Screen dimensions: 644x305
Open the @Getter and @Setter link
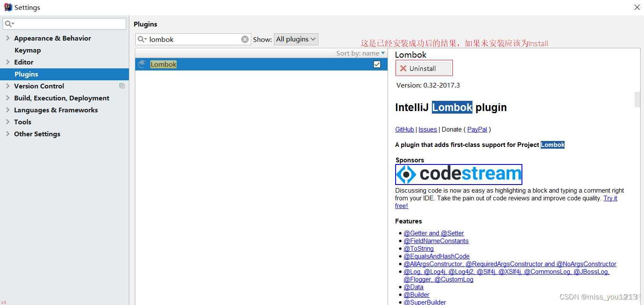point(434,233)
